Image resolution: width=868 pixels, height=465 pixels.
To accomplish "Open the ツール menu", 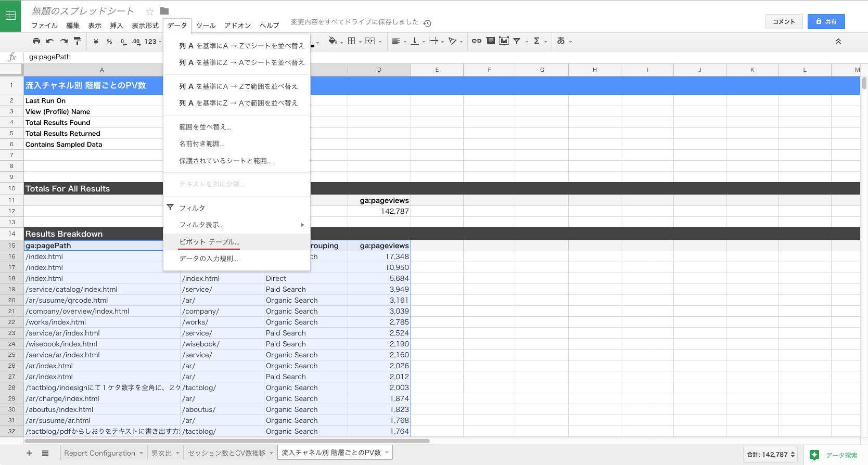I will coord(206,25).
